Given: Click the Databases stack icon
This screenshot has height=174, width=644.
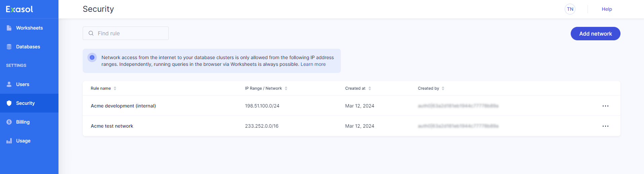Looking at the screenshot, I should 9,47.
